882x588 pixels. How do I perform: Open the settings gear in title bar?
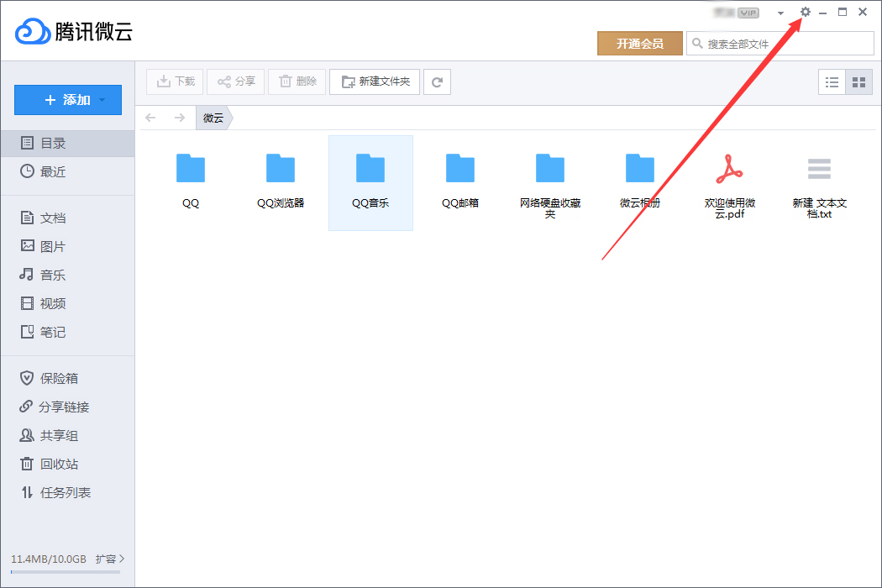[805, 12]
